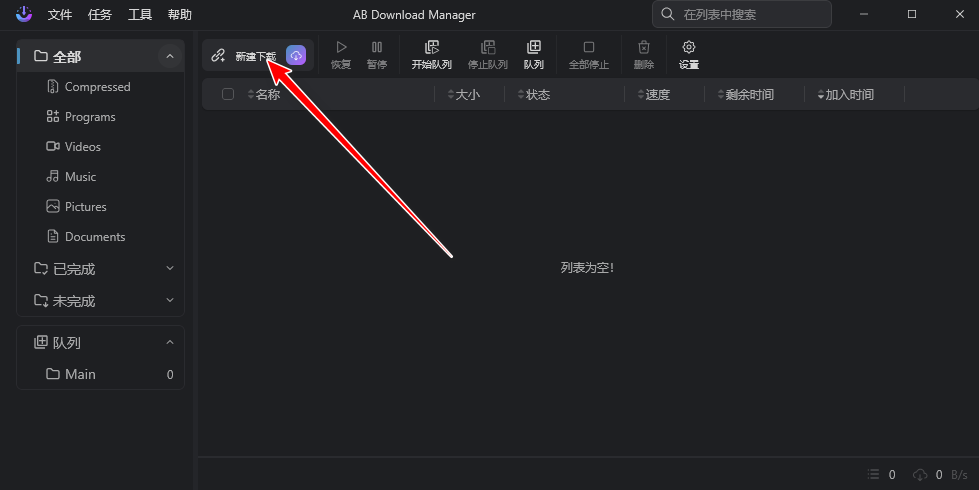Open the Tools (工具) menu
The height and width of the screenshot is (490, 979).
[140, 14]
